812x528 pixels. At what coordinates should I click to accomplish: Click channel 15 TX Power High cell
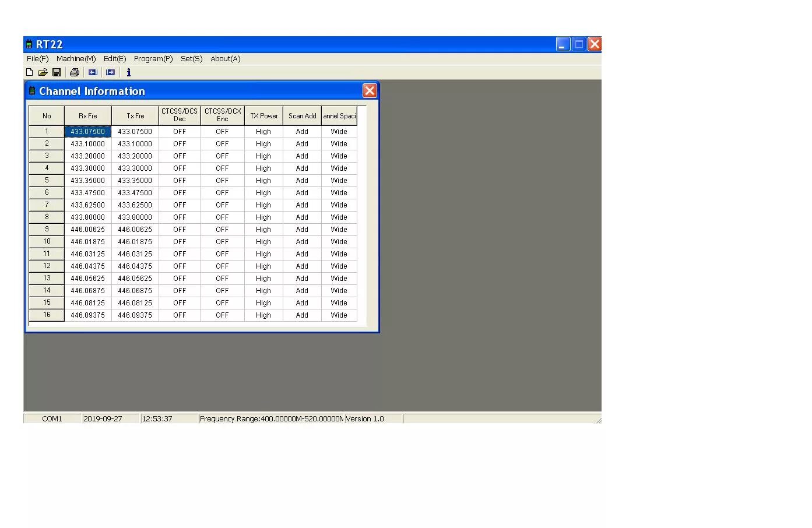click(x=264, y=303)
